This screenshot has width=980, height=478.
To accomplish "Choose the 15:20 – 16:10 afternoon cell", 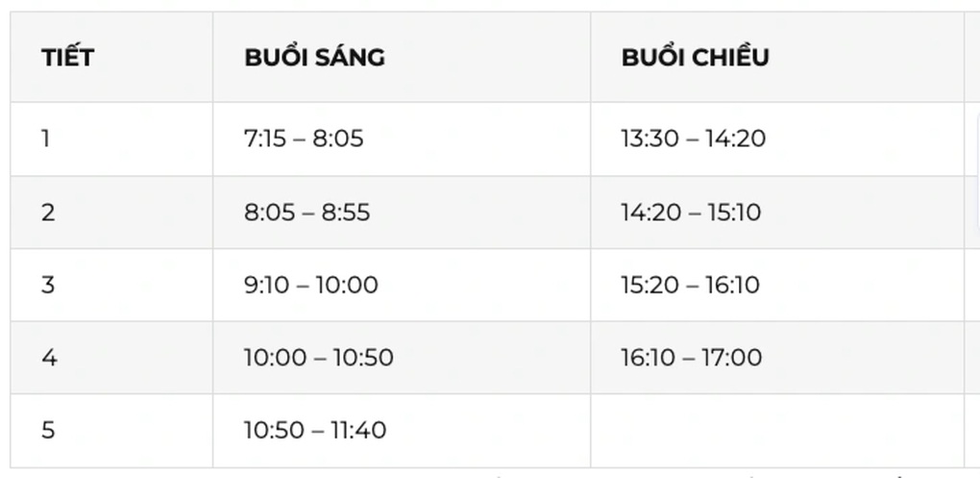I will [x=690, y=285].
